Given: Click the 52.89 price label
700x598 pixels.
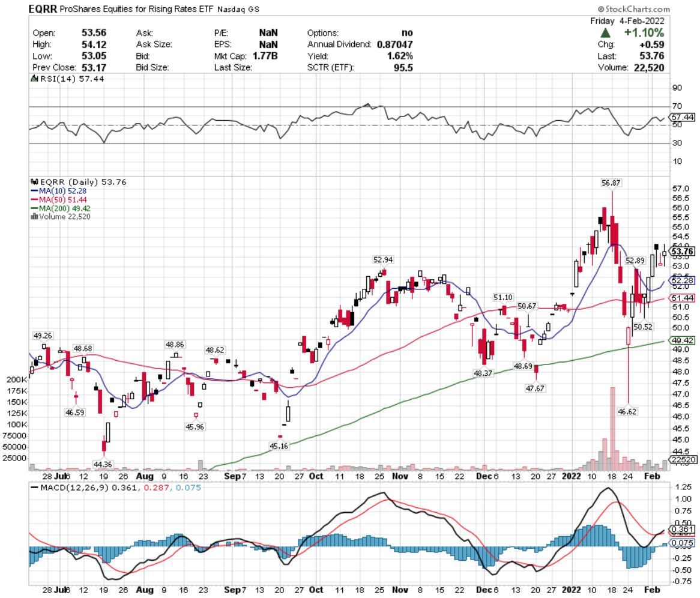Looking at the screenshot, I should point(635,261).
